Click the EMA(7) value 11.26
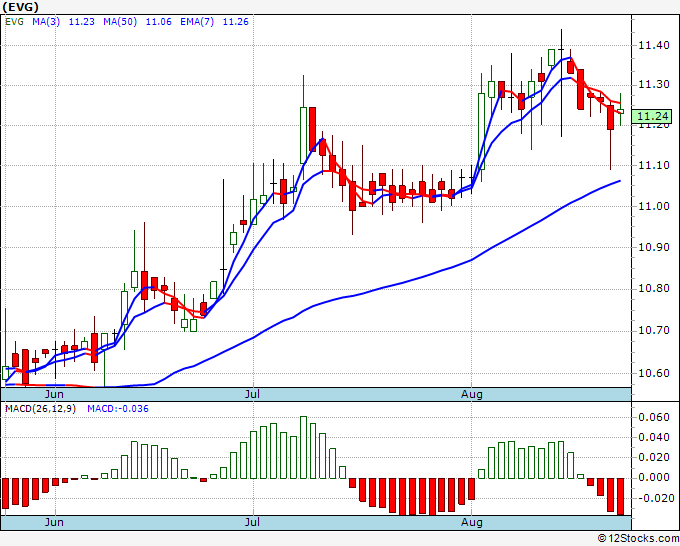Image resolution: width=680 pixels, height=546 pixels. (235, 22)
